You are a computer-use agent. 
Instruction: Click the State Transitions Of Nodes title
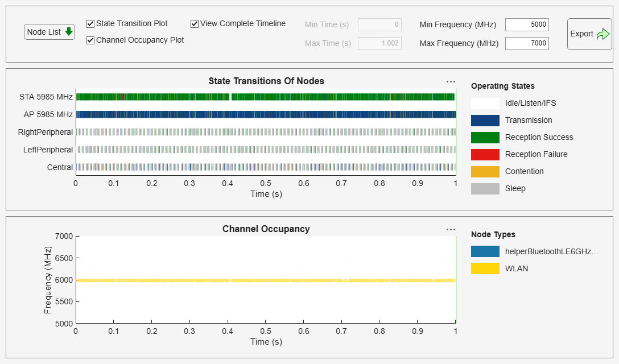pyautogui.click(x=266, y=81)
